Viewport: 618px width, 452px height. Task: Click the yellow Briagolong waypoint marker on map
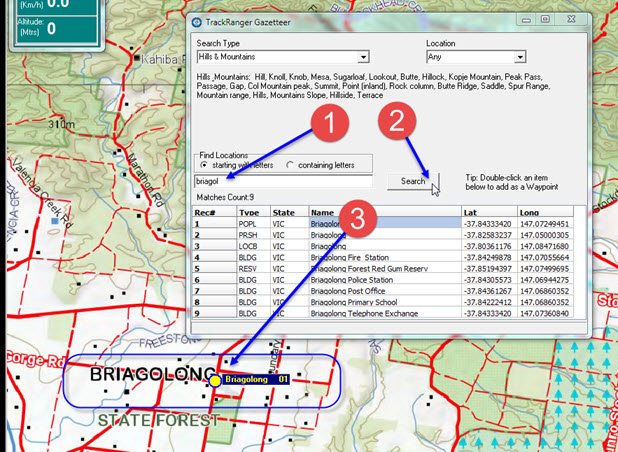(x=215, y=381)
